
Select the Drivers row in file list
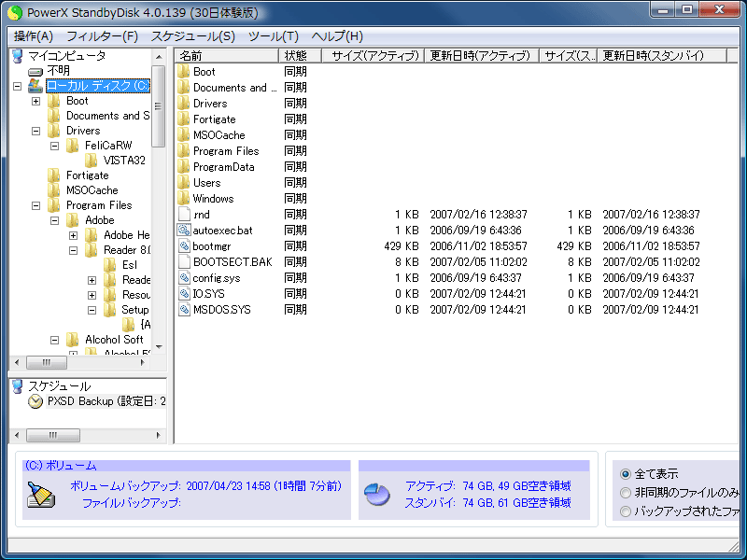[x=210, y=104]
